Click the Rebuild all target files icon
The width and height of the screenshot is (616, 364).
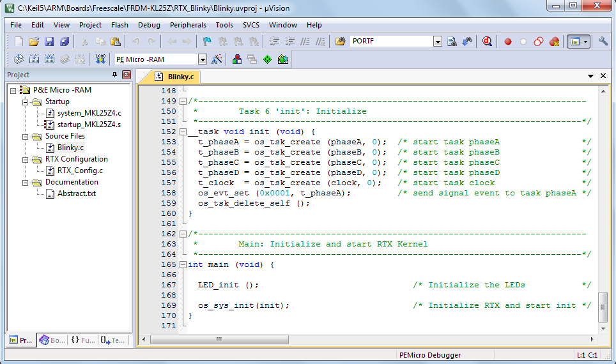click(x=49, y=59)
